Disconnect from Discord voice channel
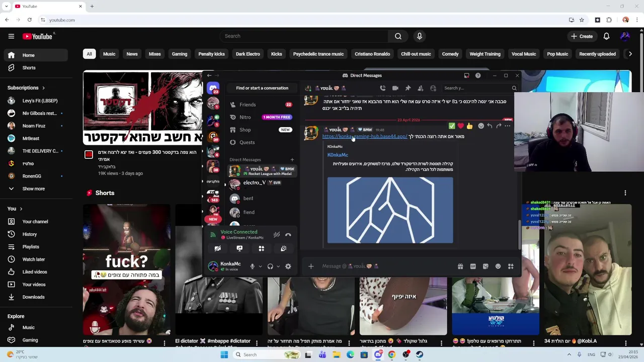The height and width of the screenshot is (362, 644). (x=288, y=235)
